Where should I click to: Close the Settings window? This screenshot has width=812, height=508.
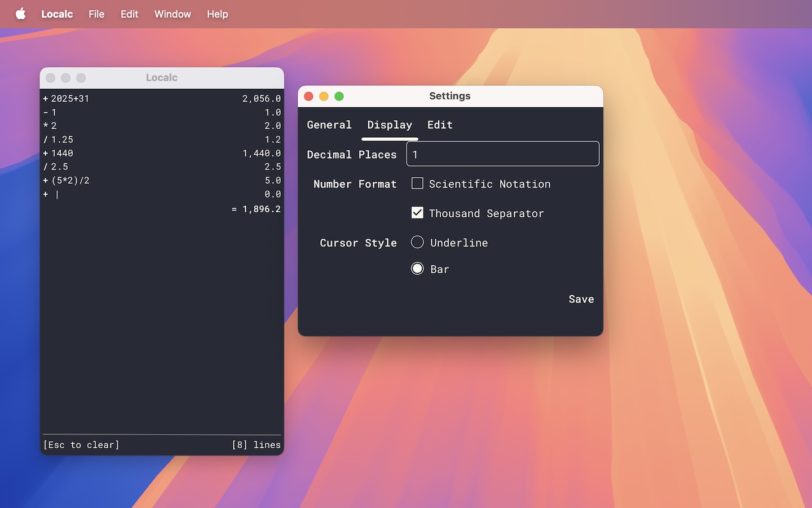309,97
